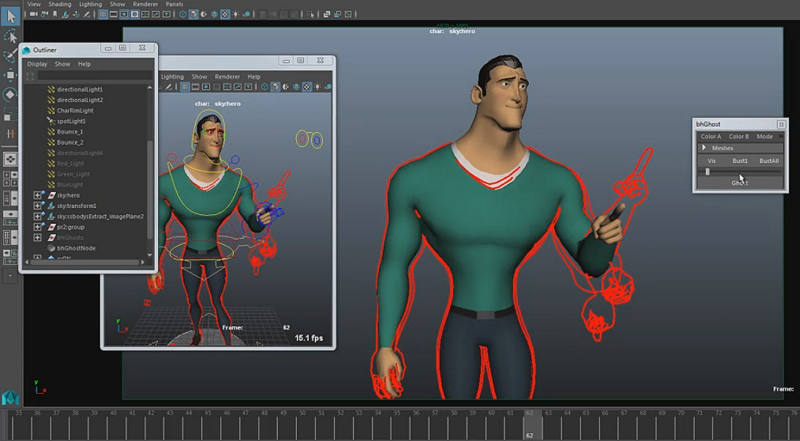
Task: Select the bhGhostNode item in Outliner
Action: (75, 246)
